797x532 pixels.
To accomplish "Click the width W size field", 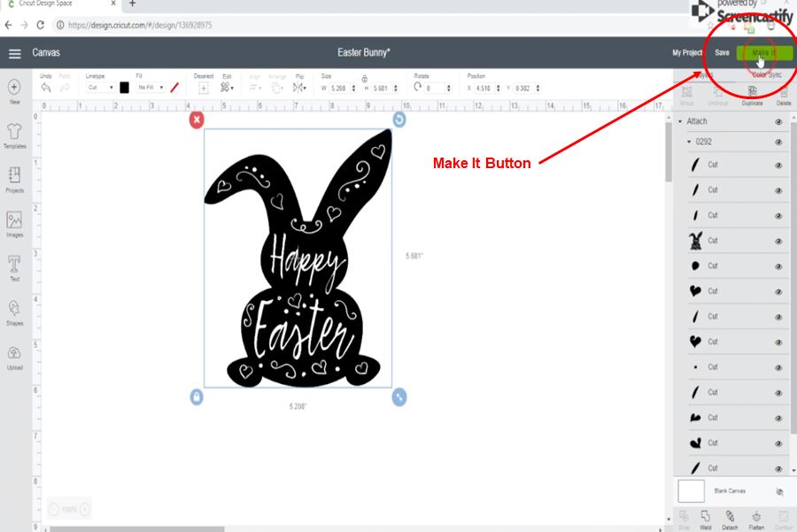I will [339, 89].
